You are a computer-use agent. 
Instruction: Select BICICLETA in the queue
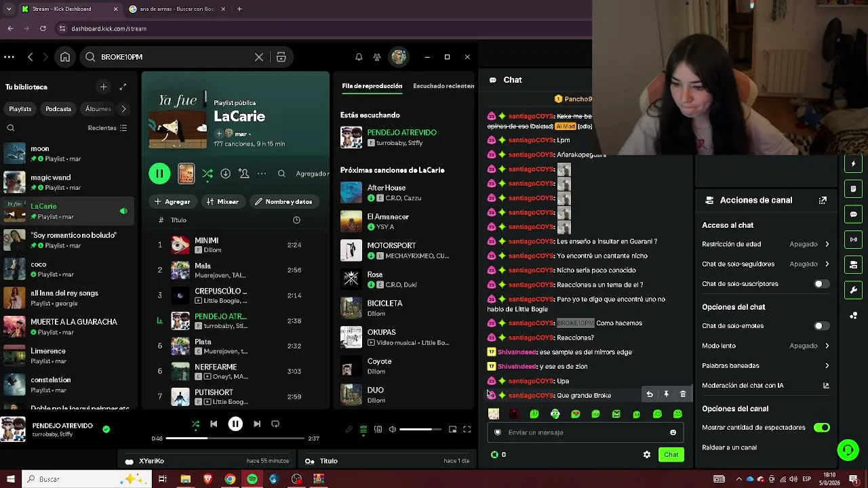coord(406,308)
